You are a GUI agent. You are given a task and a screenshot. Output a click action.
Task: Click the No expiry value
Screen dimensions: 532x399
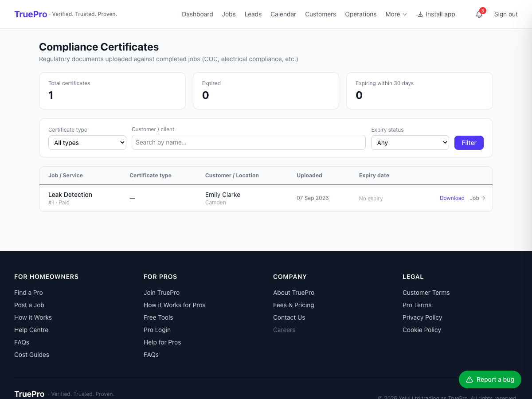[371, 199]
